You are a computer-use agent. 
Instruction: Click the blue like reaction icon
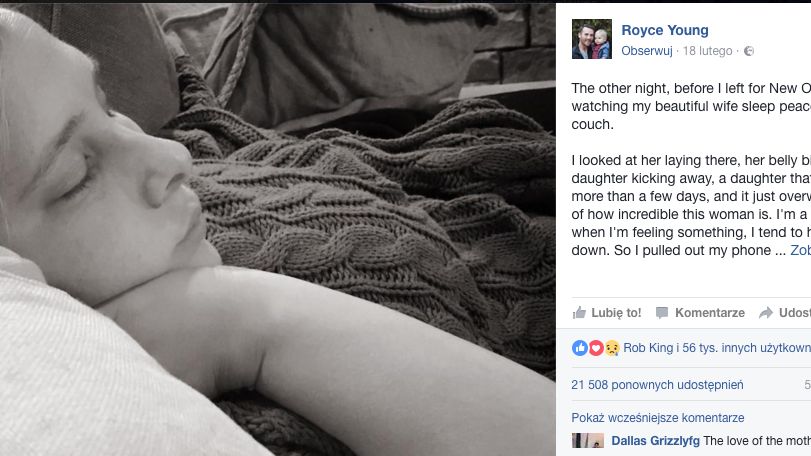tap(579, 348)
